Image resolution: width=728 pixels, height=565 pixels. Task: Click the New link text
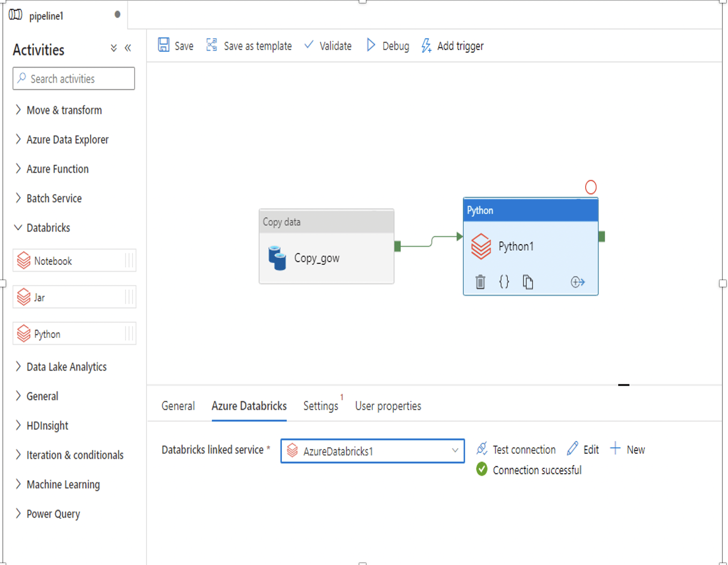click(x=636, y=450)
